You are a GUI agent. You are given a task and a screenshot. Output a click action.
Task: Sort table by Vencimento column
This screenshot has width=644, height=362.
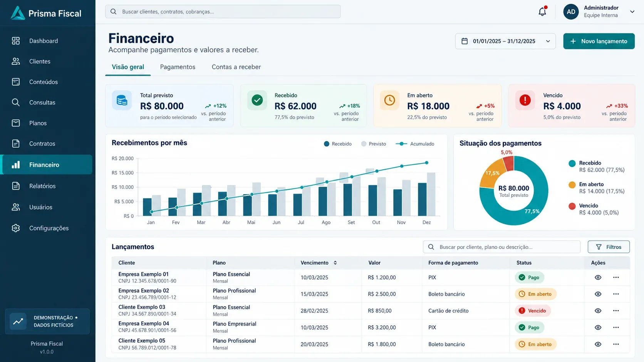pos(319,263)
